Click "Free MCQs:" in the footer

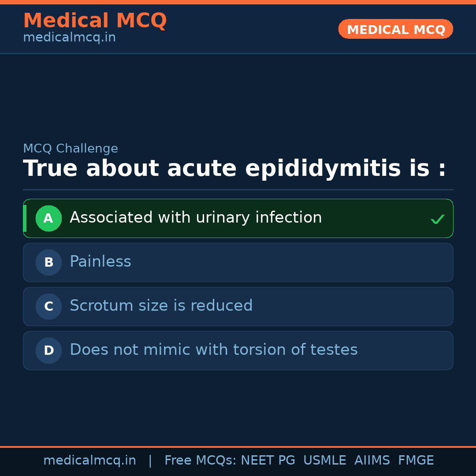pos(201,461)
